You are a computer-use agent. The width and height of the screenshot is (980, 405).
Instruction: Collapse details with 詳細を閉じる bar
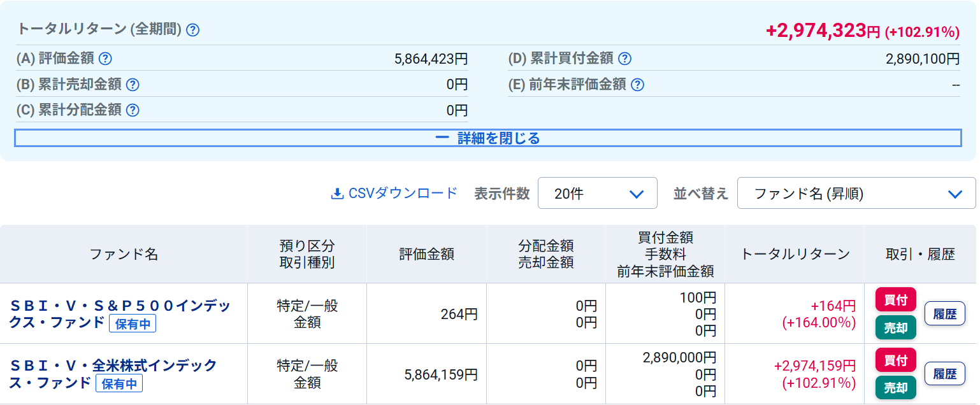tap(487, 138)
